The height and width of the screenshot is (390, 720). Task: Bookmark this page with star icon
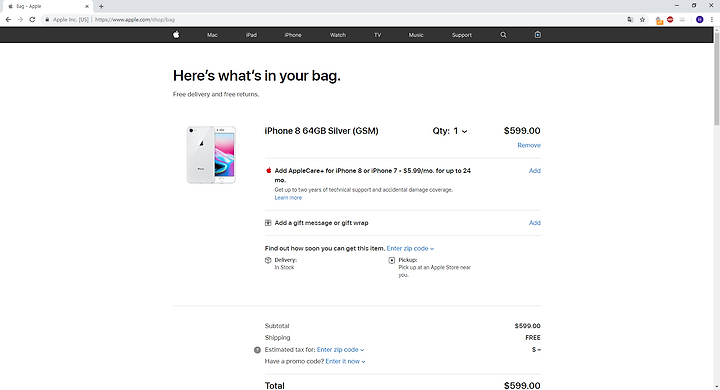click(x=642, y=19)
